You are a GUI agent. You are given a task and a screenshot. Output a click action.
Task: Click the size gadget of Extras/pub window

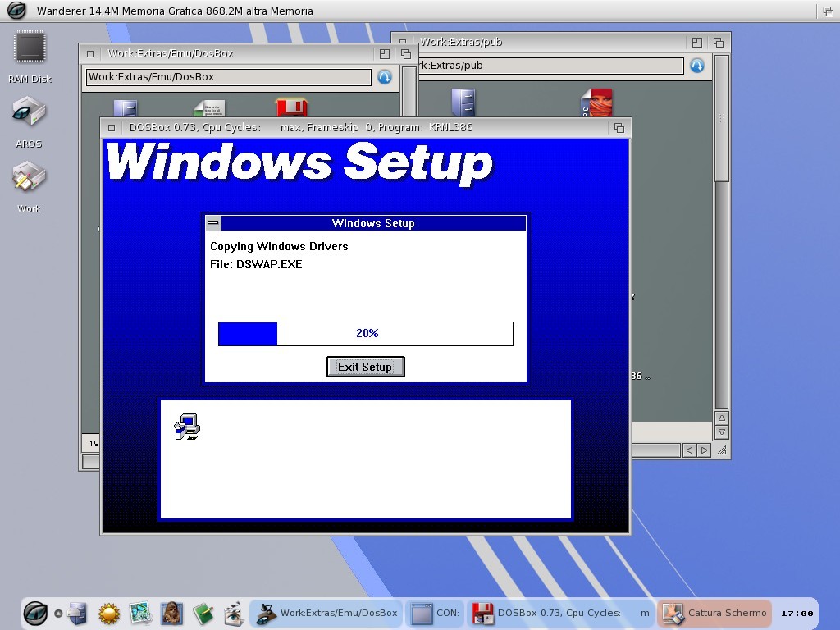click(x=722, y=450)
